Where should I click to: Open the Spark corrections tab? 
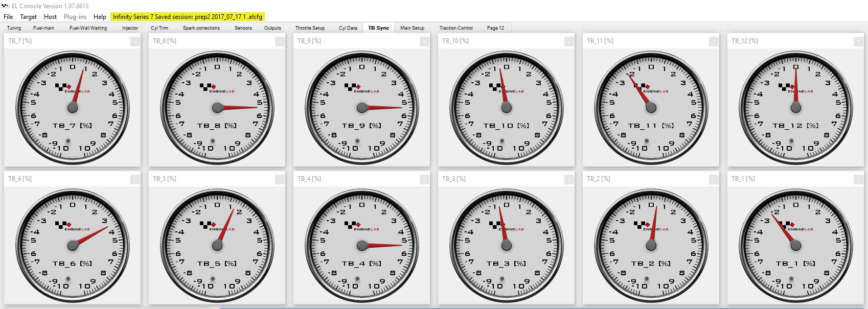(x=201, y=28)
